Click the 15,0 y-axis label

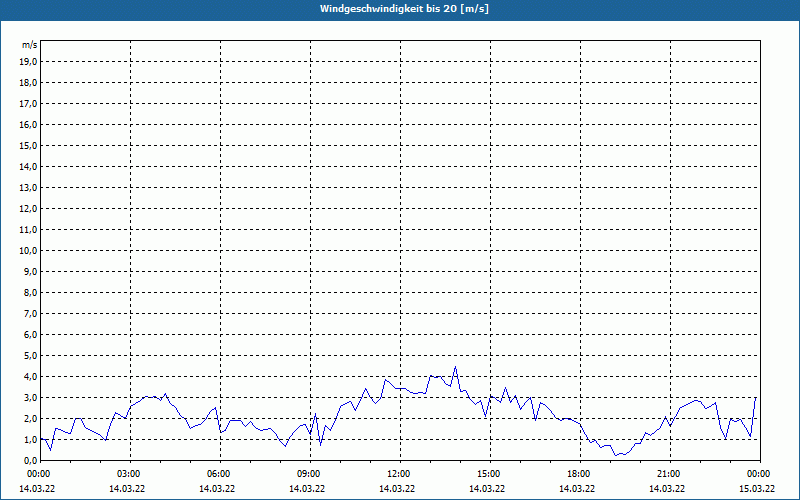tap(29, 145)
